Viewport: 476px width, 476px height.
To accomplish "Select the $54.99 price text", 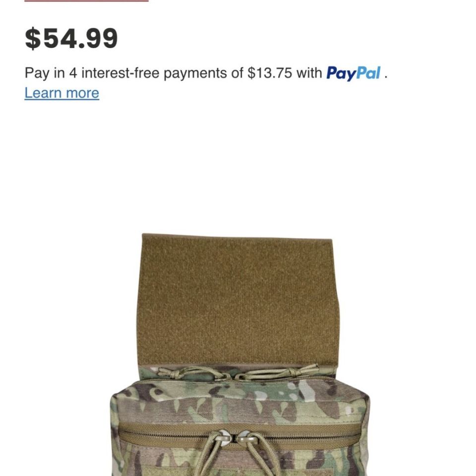I will 71,39.
